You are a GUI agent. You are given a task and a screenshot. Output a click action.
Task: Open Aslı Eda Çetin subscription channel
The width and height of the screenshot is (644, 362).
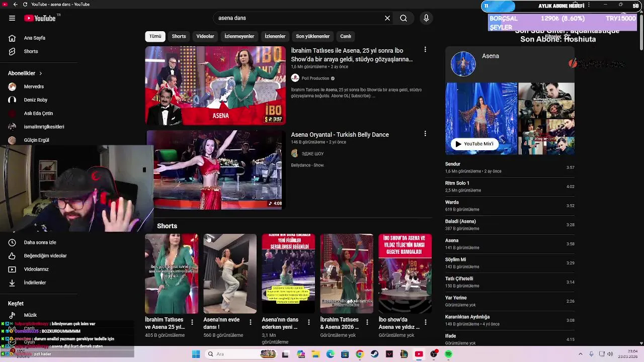click(x=38, y=113)
